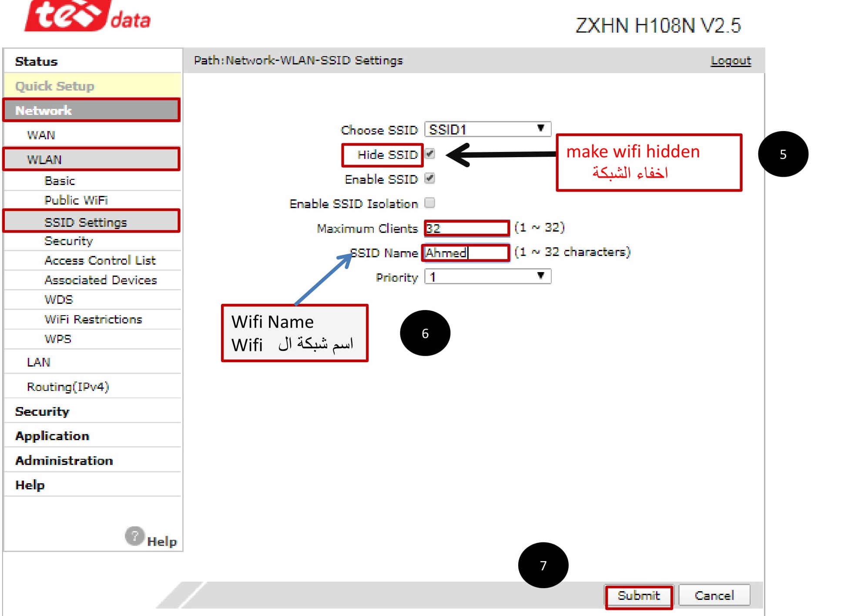
Task: Click the (1 ~ 32 characters) hint text
Action: point(572,252)
